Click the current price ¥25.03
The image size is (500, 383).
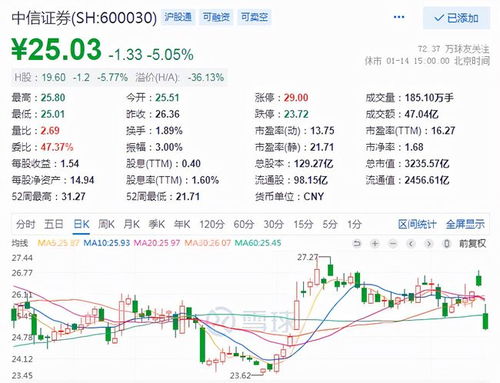[x=56, y=50]
